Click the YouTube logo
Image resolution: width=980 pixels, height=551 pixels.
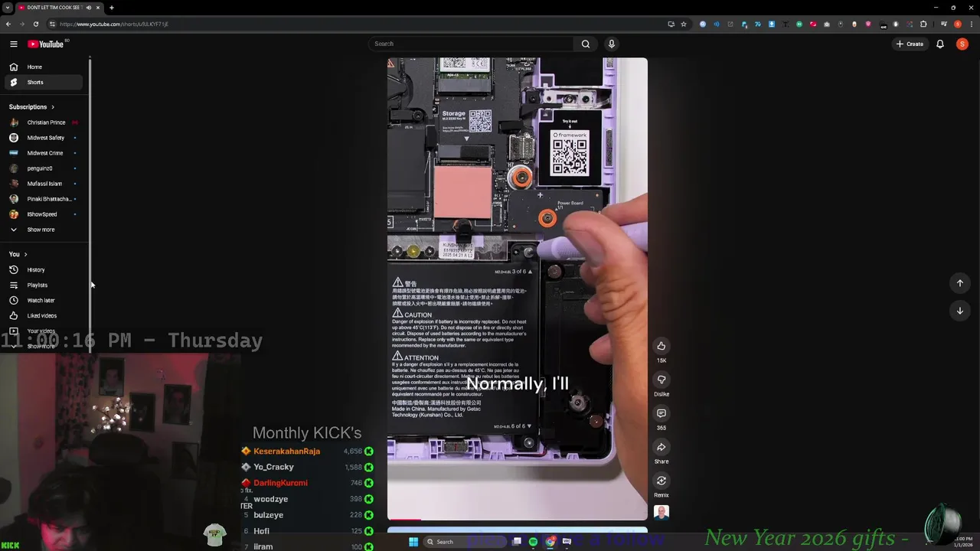tap(46, 44)
